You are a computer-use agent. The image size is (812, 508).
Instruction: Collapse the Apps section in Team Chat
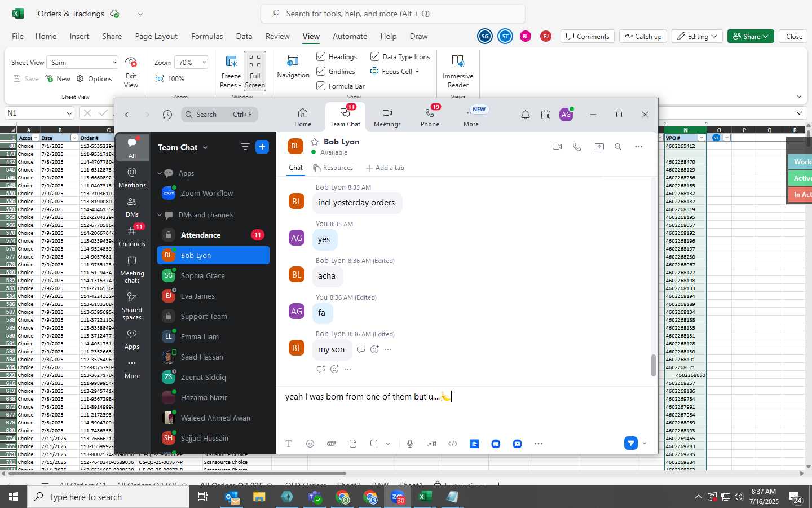[160, 173]
